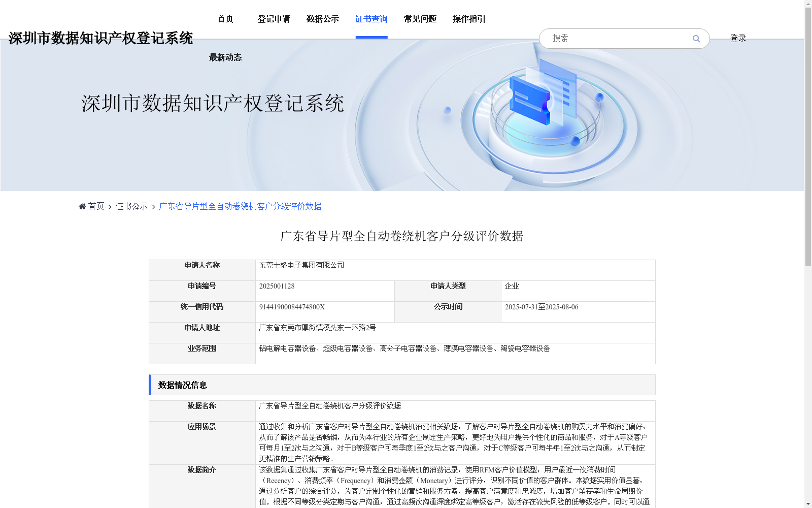Open the 操作指引 menu item
Image resolution: width=812 pixels, height=508 pixels.
(469, 19)
